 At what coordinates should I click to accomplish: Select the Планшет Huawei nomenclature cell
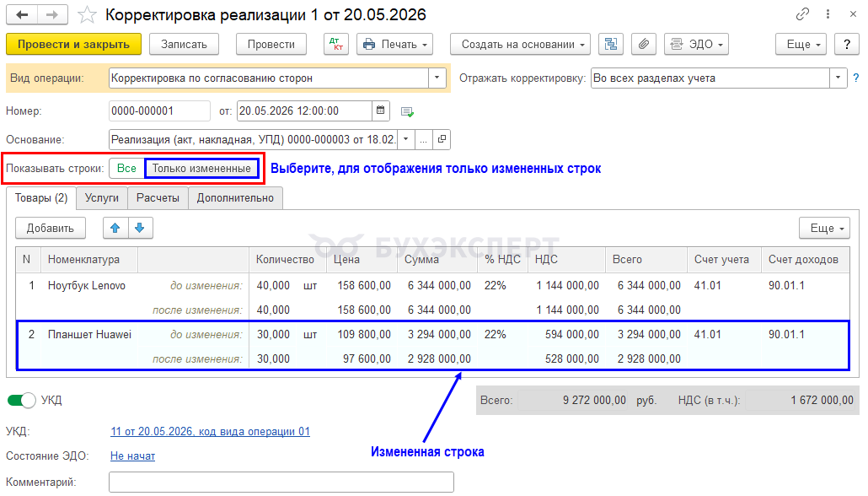pyautogui.click(x=89, y=334)
